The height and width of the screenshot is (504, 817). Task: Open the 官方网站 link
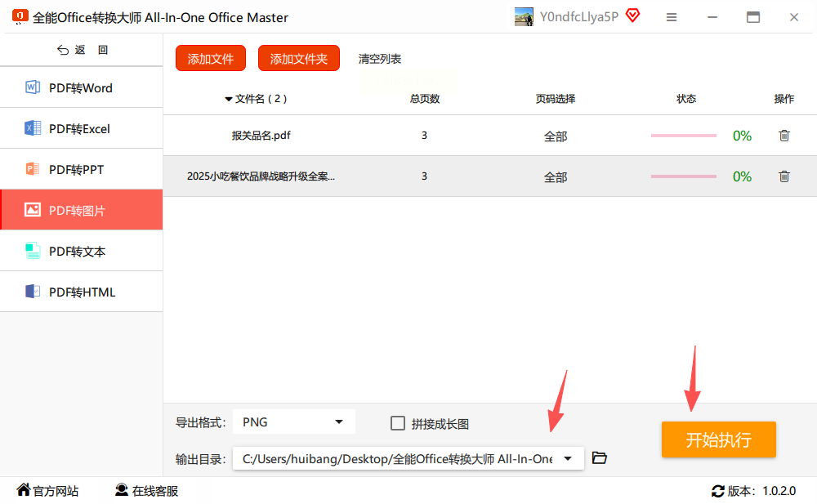click(56, 491)
